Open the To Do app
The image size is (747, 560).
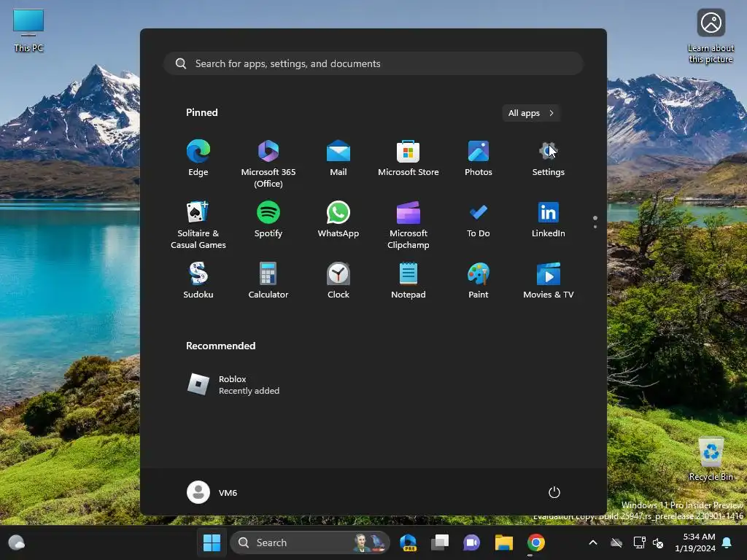click(479, 220)
